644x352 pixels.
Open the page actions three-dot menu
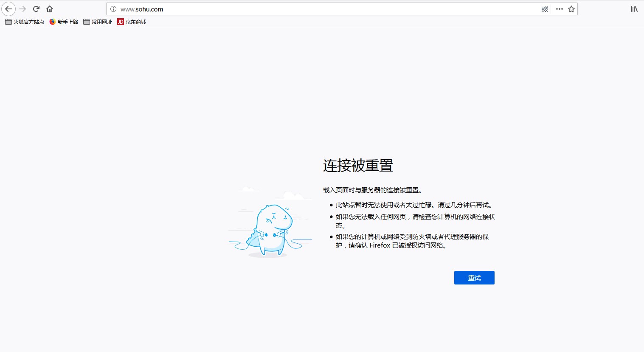[560, 9]
